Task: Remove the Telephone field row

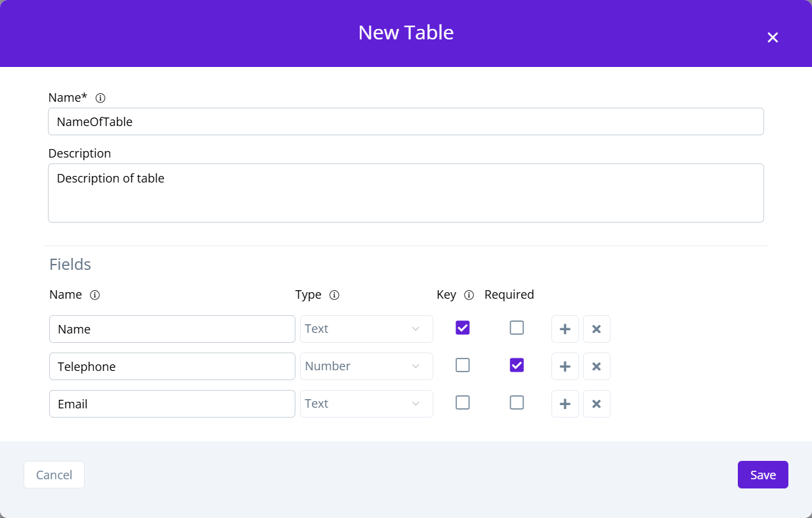Action: [x=596, y=366]
